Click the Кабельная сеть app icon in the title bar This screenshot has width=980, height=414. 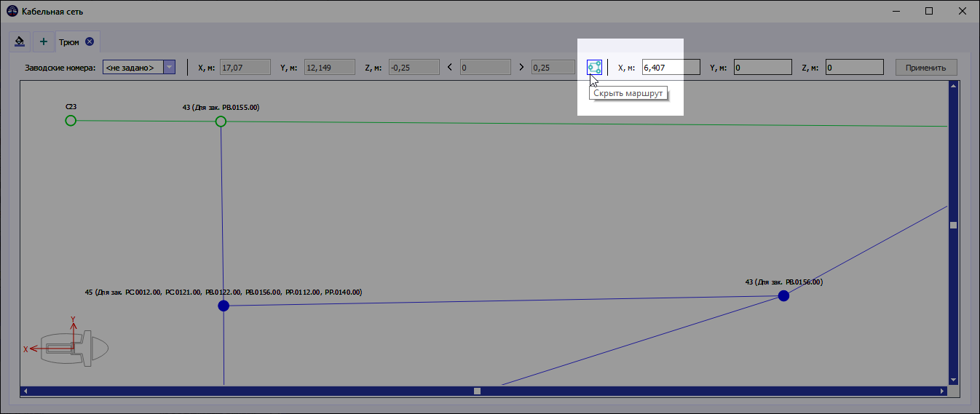click(x=11, y=11)
